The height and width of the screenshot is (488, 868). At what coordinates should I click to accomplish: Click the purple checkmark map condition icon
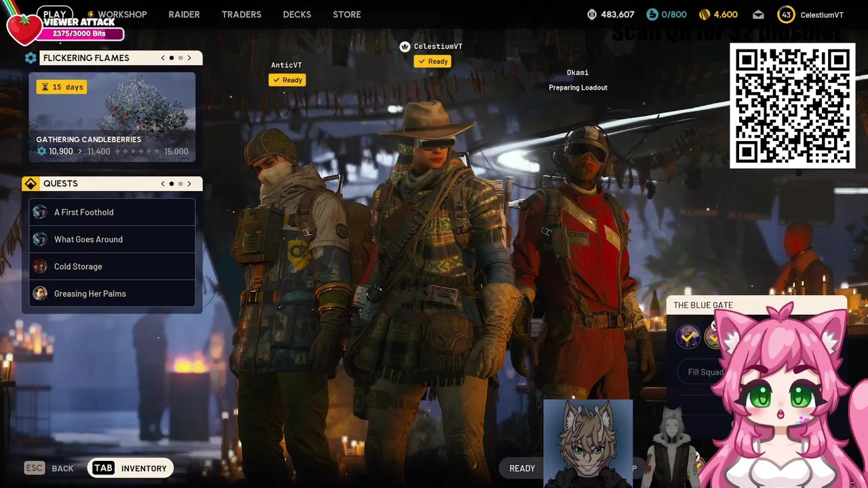coord(688,336)
